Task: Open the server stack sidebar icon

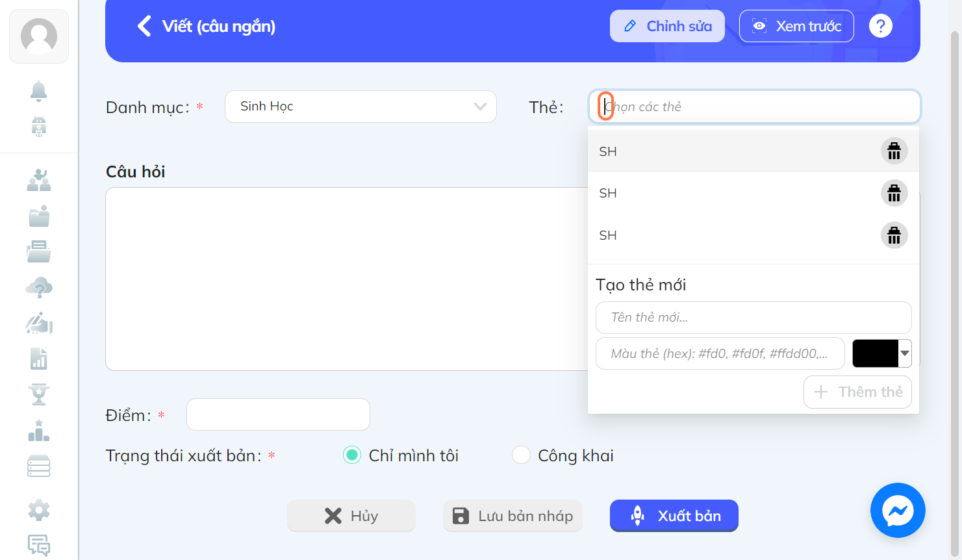Action: [39, 466]
